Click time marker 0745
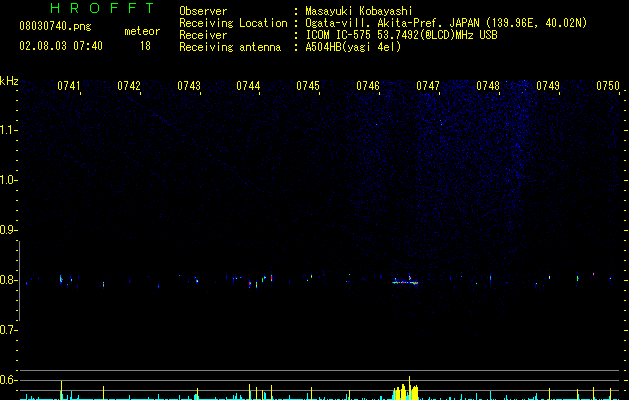The height and width of the screenshot is (400, 629). click(308, 86)
